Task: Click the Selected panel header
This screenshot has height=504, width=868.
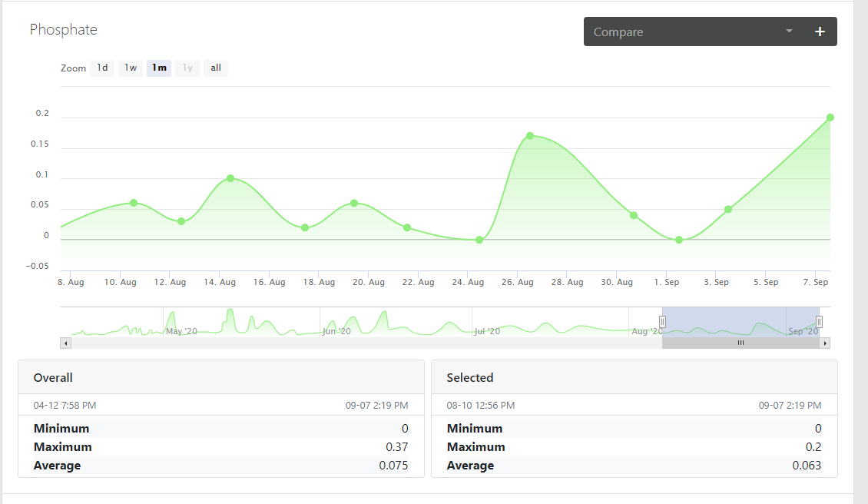Action: (634, 378)
